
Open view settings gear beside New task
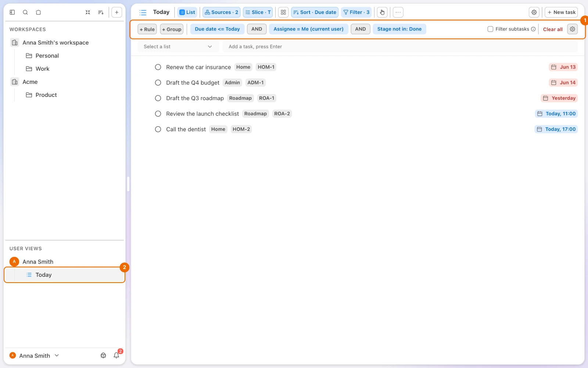coord(534,12)
